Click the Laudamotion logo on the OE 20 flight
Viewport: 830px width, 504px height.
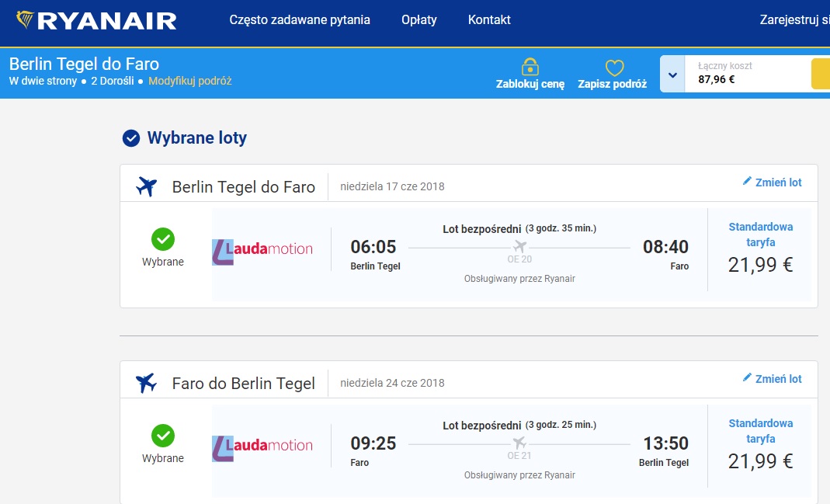[262, 252]
